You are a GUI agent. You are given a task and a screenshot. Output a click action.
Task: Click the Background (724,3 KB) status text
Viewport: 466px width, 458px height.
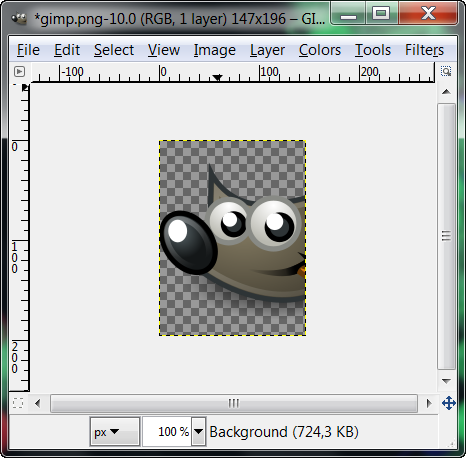[284, 432]
